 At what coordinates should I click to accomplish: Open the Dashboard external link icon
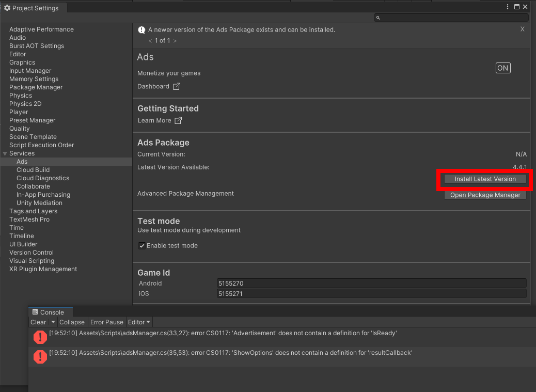pyautogui.click(x=177, y=86)
